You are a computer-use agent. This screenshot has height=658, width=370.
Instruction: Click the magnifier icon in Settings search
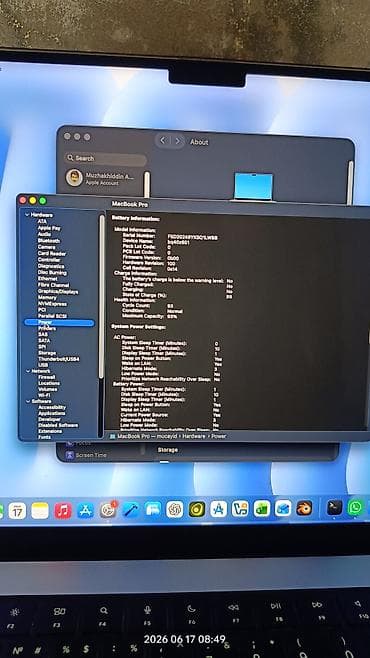click(x=70, y=159)
